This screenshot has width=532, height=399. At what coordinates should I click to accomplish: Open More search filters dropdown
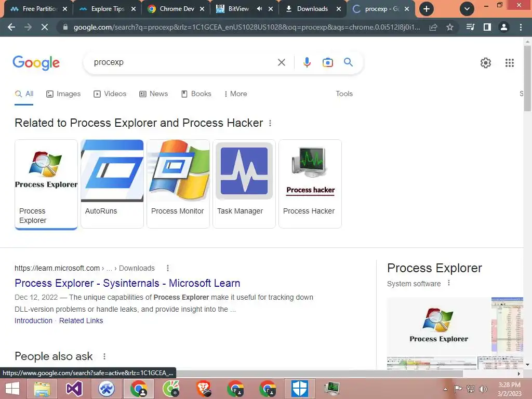tap(235, 94)
